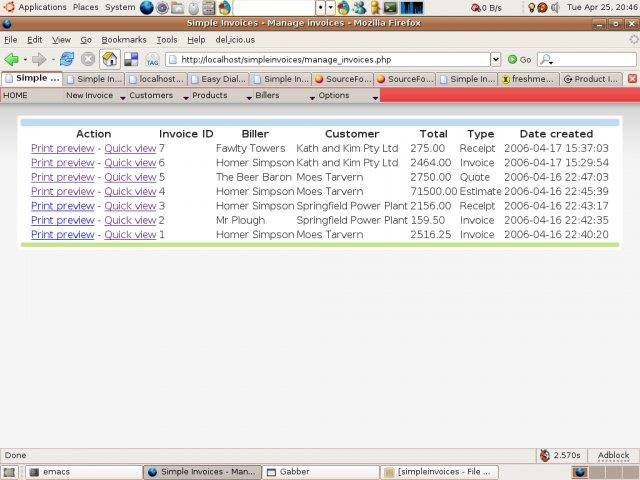This screenshot has width=640, height=480.
Task: Click the browser Back arrow button
Action: tap(12, 59)
